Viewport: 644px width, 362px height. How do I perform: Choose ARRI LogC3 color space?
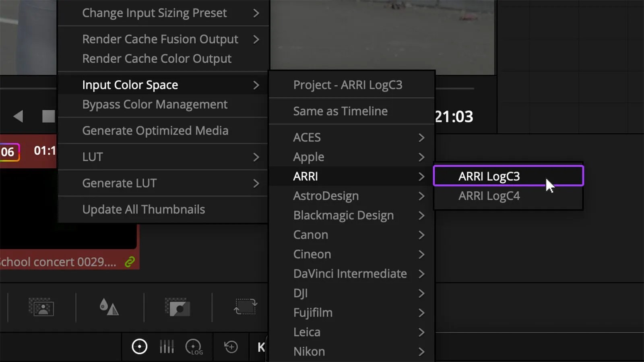[x=508, y=176]
